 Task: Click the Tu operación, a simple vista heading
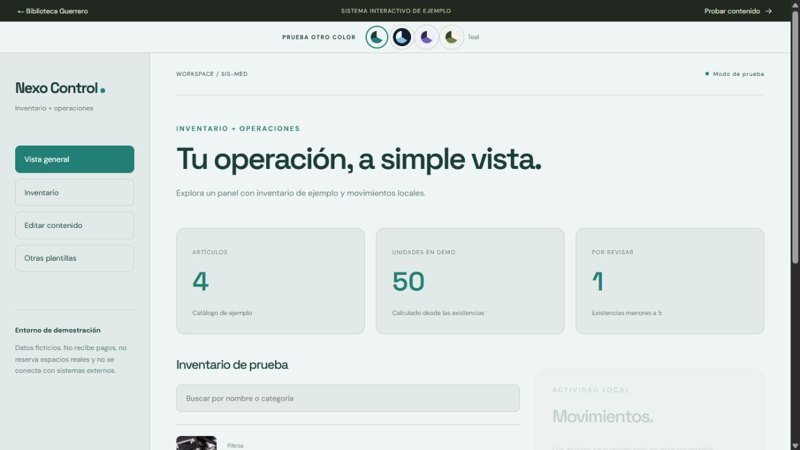[359, 160]
